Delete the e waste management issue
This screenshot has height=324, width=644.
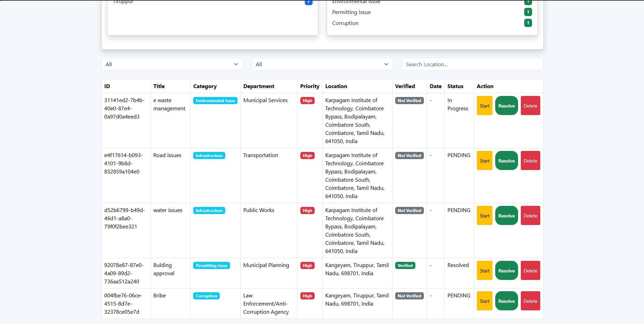(530, 105)
